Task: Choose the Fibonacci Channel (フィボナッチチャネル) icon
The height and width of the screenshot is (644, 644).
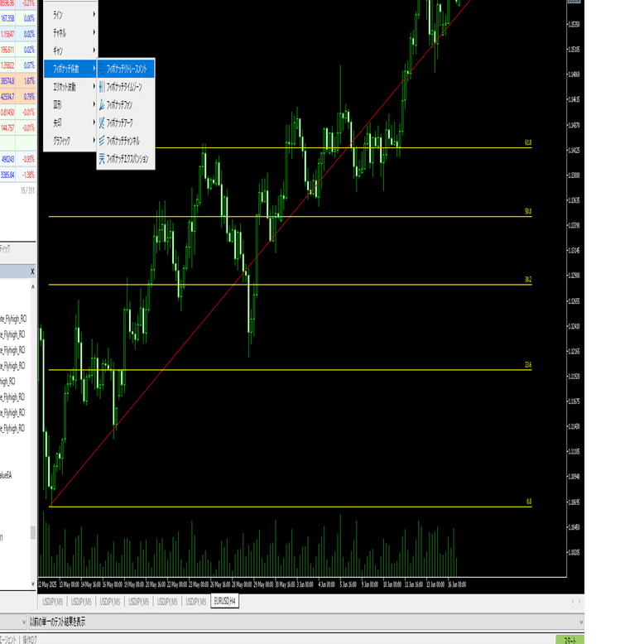Action: (x=102, y=141)
